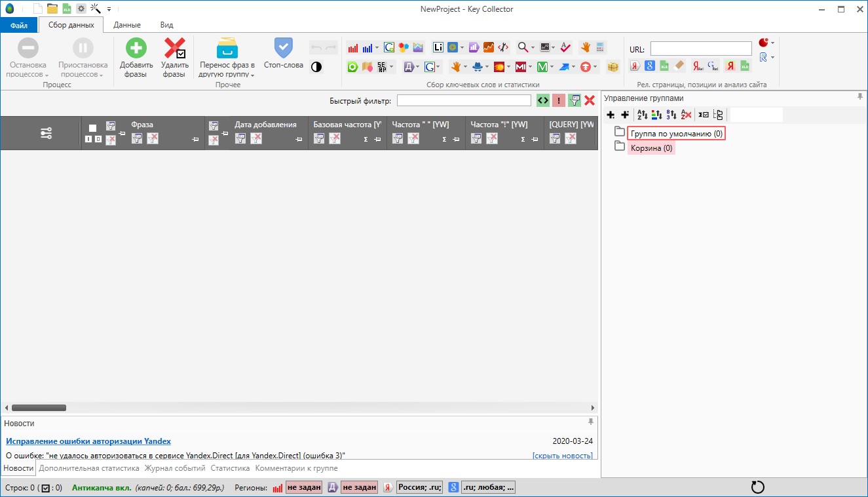Open the purple Д Direct dropdown arrow
This screenshot has height=497, width=868.
(x=417, y=67)
